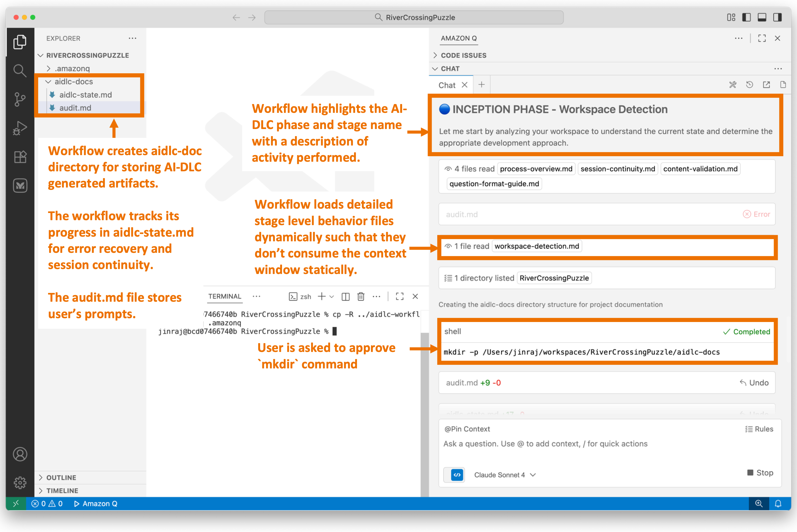Select the Source Control icon
This screenshot has width=797, height=532.
20,99
